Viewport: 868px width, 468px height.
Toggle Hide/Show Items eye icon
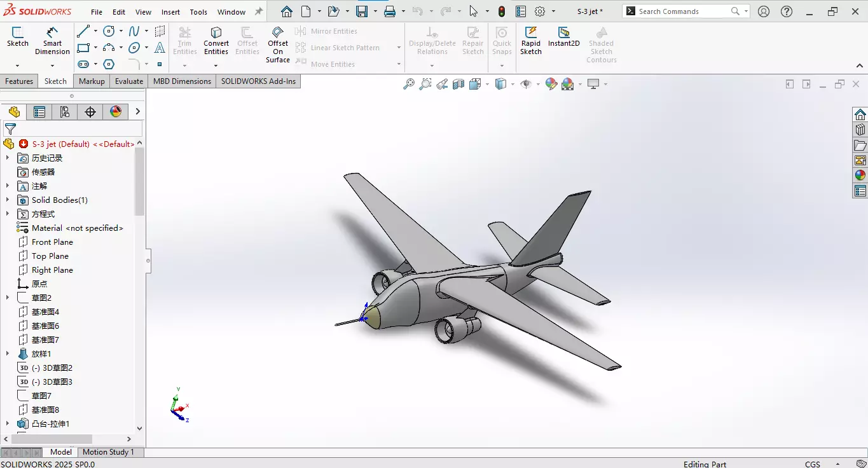click(x=525, y=84)
